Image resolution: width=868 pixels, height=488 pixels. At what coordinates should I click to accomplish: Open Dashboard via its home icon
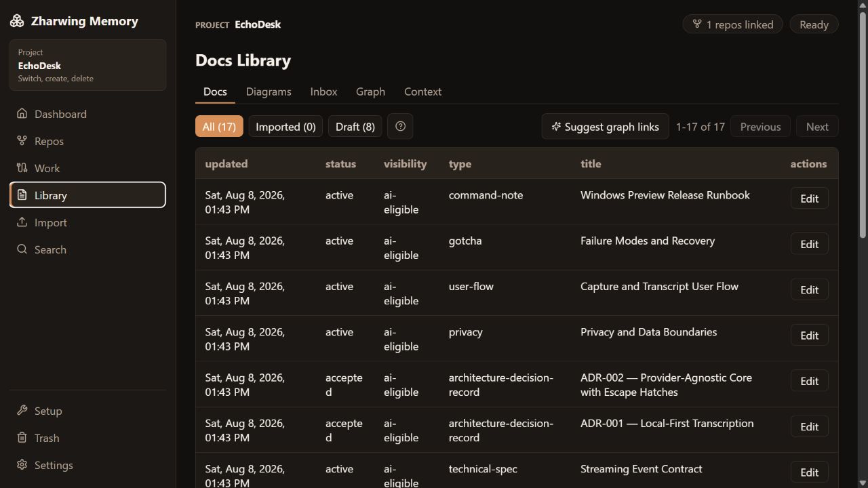22,114
